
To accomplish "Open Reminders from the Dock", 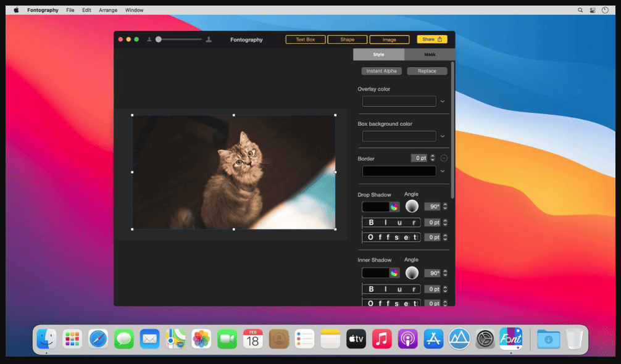I will [304, 339].
